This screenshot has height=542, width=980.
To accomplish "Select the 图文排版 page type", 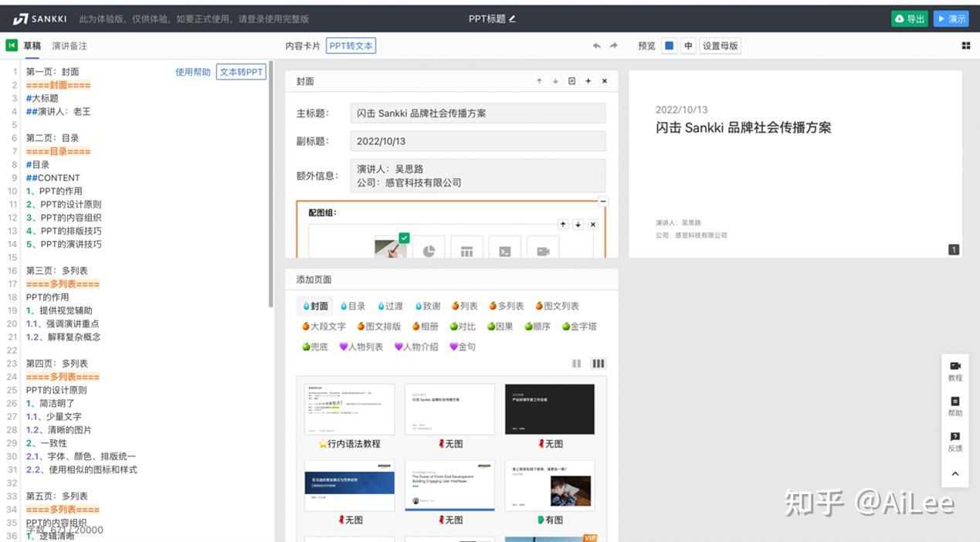I will 379,327.
